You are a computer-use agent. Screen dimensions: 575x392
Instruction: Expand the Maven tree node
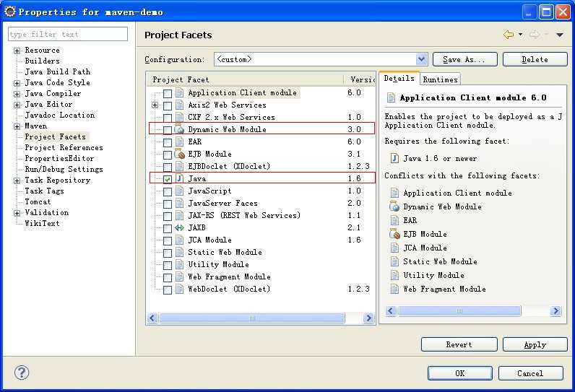[x=17, y=126]
